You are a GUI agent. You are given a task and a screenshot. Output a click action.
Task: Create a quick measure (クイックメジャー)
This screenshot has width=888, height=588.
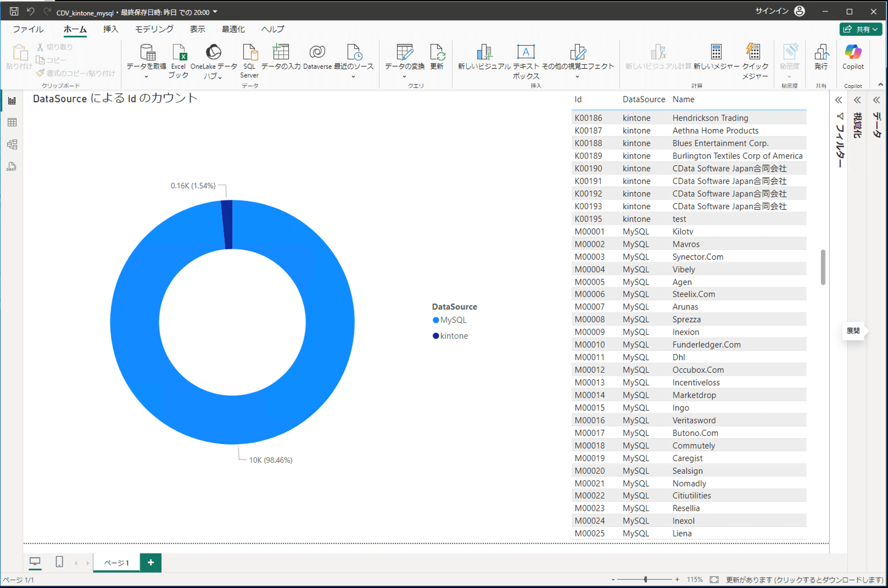pyautogui.click(x=755, y=61)
